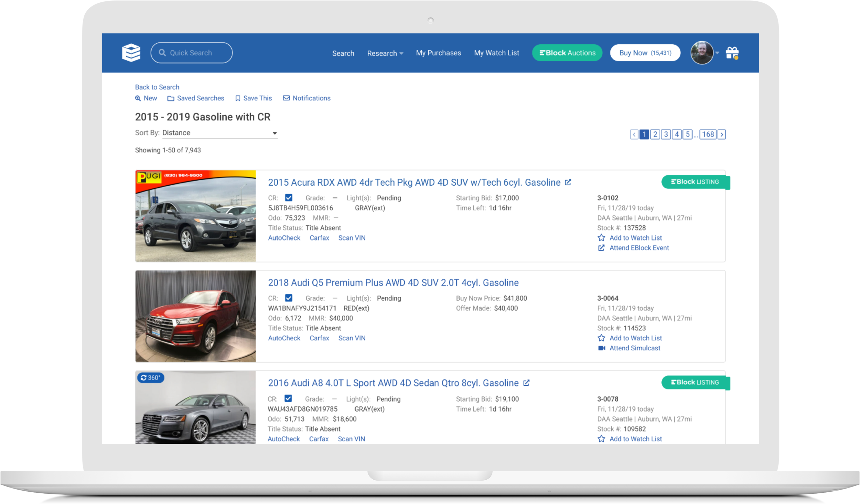Open Acura RDX in new window icon

point(568,182)
